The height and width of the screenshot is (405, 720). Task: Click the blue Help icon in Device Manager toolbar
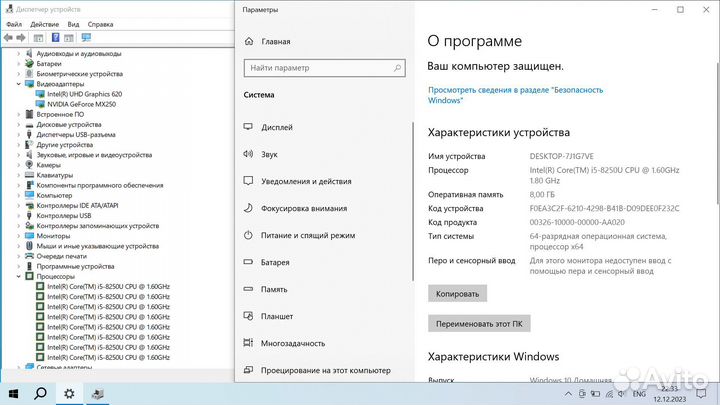pyautogui.click(x=56, y=38)
